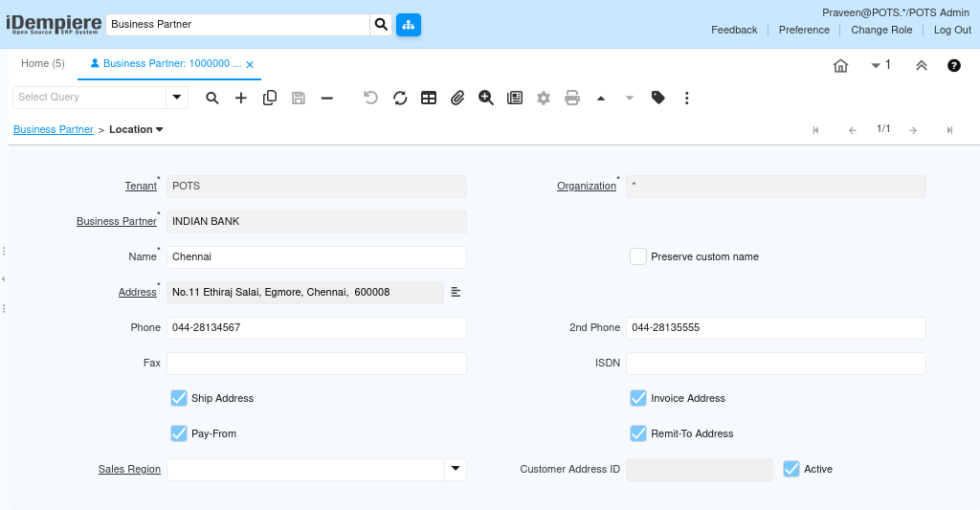The image size is (980, 510).
Task: Expand the Select Query dropdown arrow
Action: point(177,98)
